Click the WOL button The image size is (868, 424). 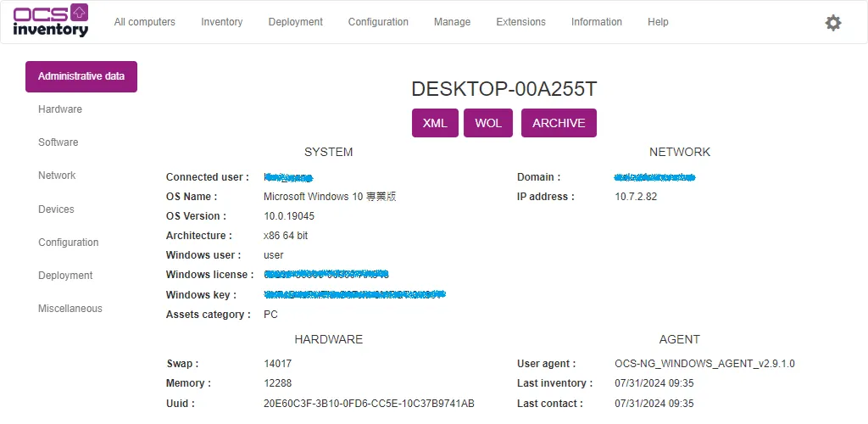tap(488, 123)
